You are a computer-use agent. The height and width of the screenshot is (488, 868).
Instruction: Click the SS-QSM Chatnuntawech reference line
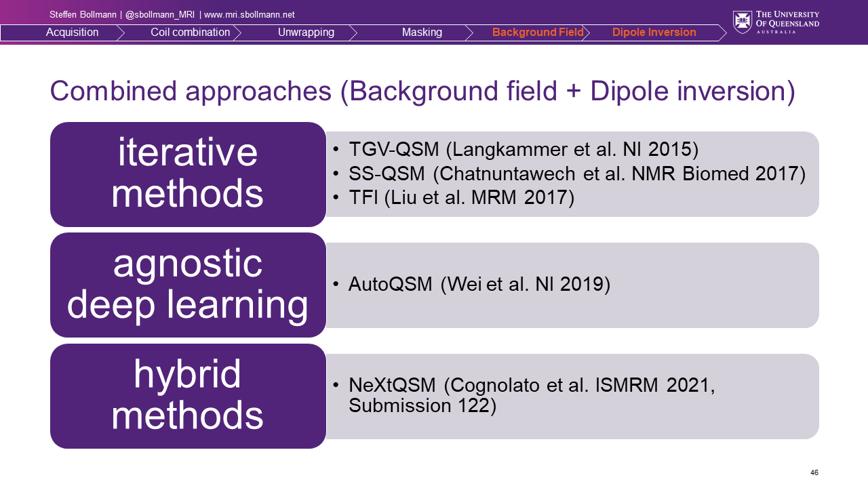tap(576, 174)
